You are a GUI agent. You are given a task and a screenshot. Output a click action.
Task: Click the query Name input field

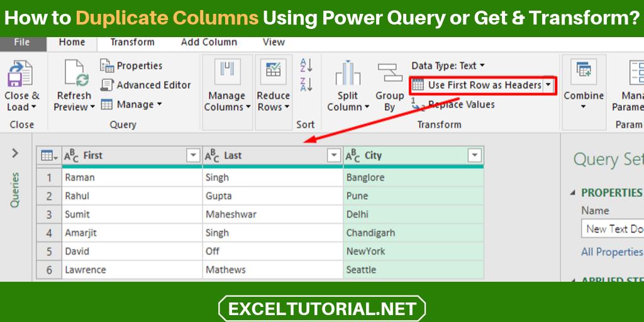613,229
